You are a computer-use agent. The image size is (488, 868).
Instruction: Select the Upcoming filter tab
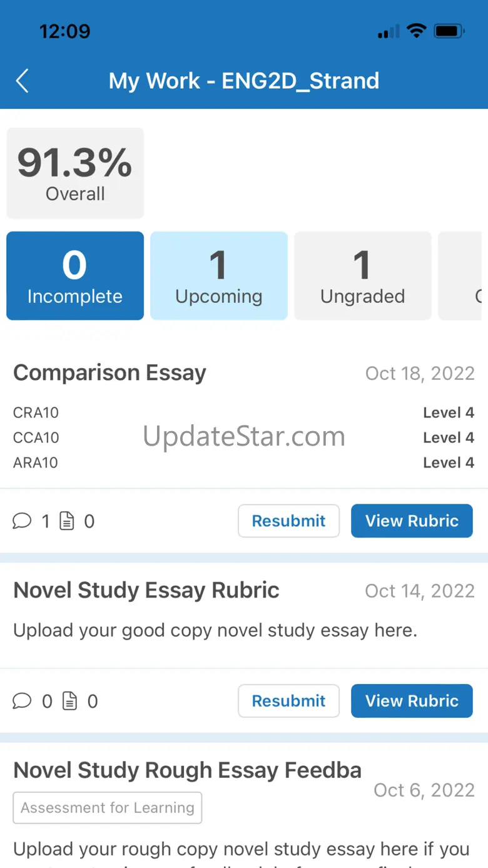coord(219,276)
